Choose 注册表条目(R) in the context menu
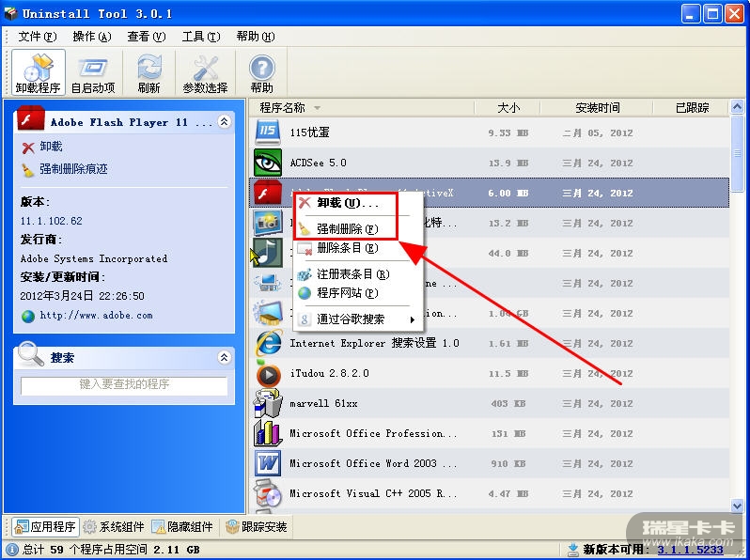 pyautogui.click(x=358, y=274)
